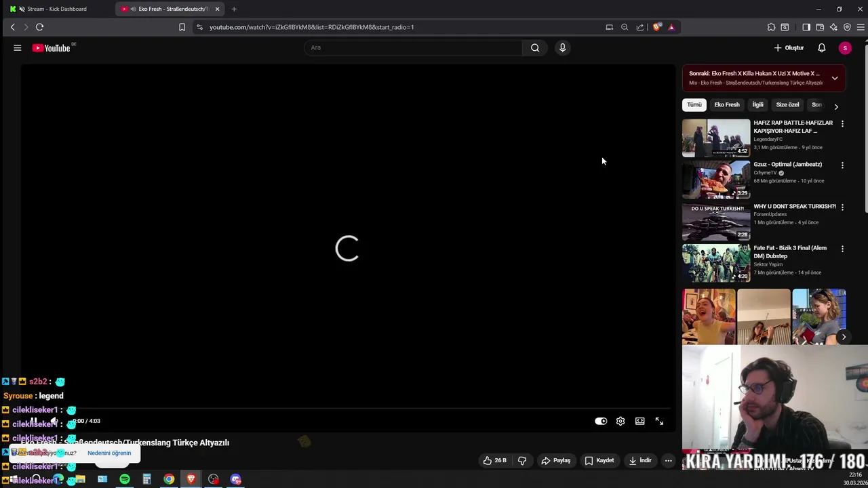The height and width of the screenshot is (488, 868).
Task: Click the install/cast screen icon in address bar
Action: click(609, 27)
